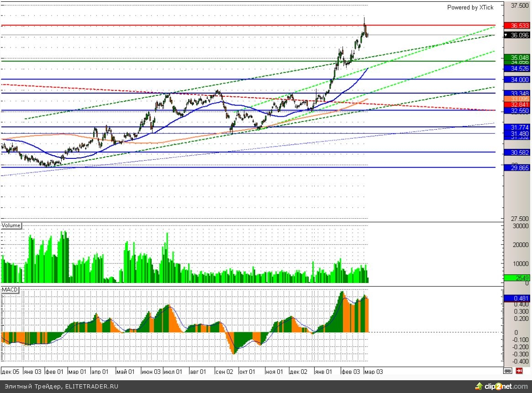The image size is (532, 393).
Task: Click the blue 29.865 price level tag
Action: pos(516,168)
